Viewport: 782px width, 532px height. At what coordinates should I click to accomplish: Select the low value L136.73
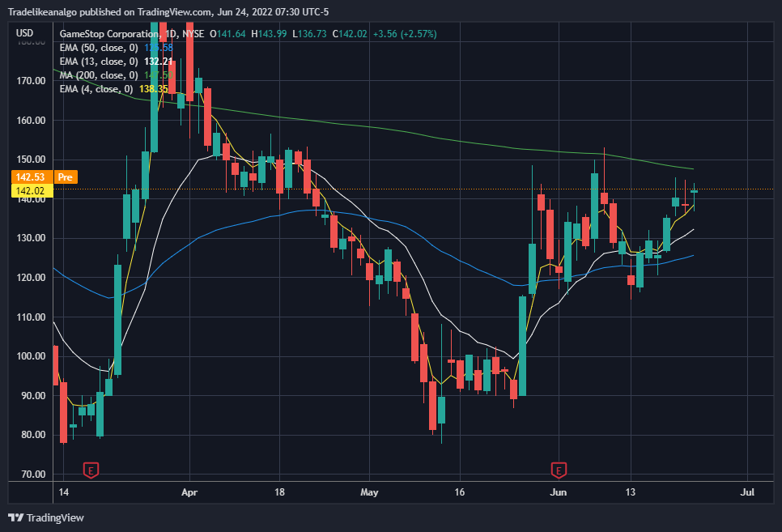coord(310,34)
